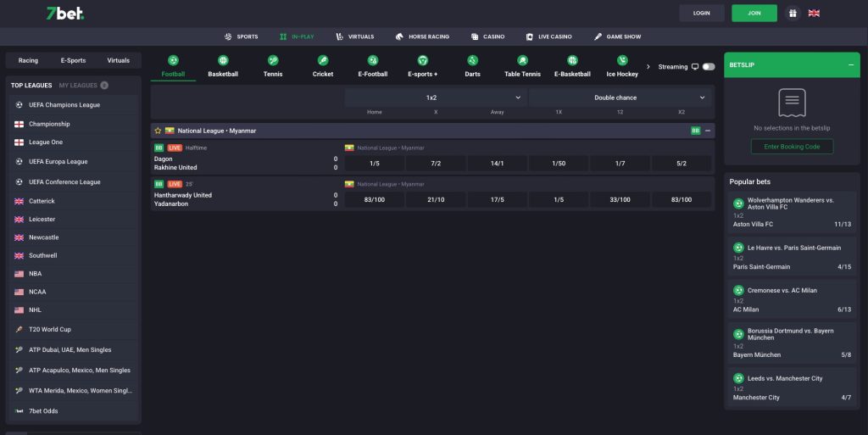Open T20 World Cup link
This screenshot has height=435, width=868.
pos(73,329)
